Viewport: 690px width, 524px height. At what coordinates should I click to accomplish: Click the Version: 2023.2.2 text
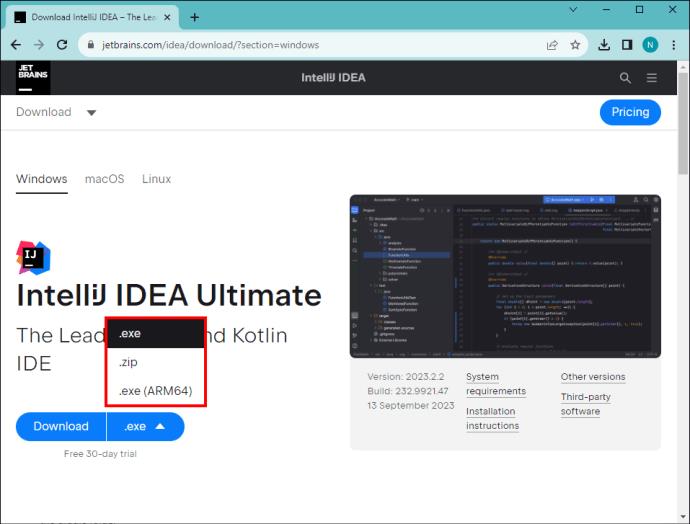tap(406, 377)
